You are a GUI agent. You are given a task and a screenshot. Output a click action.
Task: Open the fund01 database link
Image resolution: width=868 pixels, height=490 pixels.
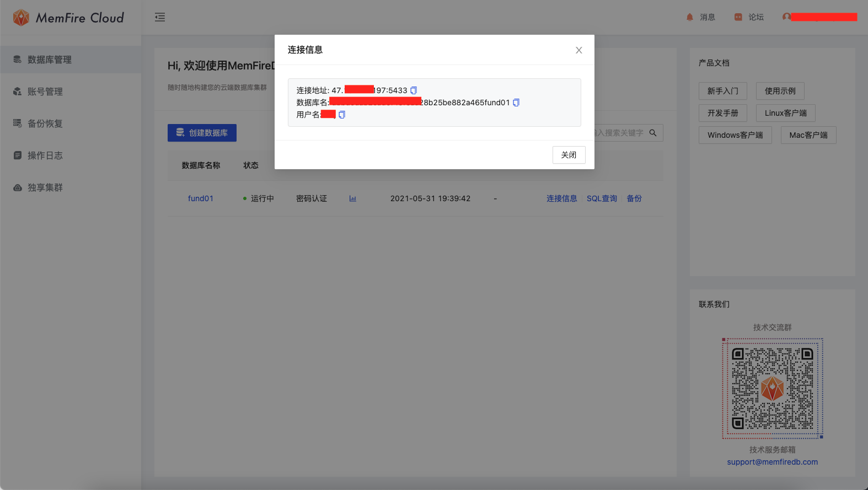pos(201,198)
